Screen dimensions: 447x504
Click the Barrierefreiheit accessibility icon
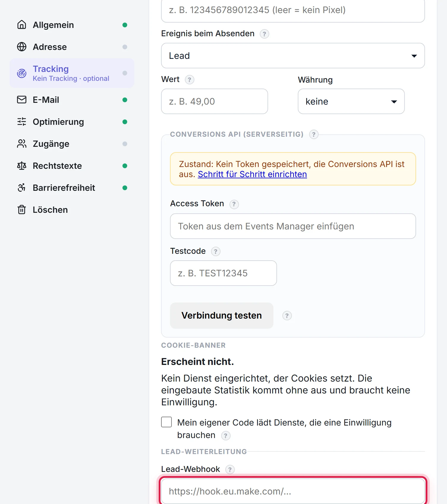[x=22, y=188]
